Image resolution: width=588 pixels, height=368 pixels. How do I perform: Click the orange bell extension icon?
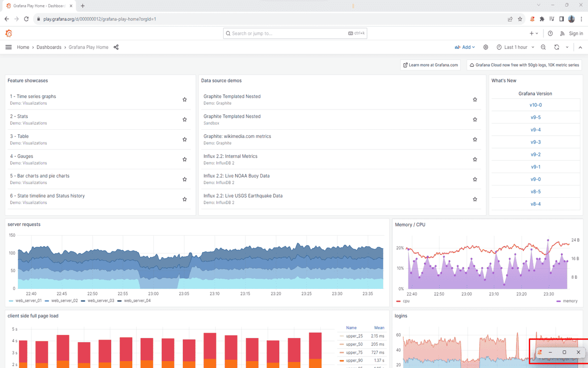coord(532,19)
